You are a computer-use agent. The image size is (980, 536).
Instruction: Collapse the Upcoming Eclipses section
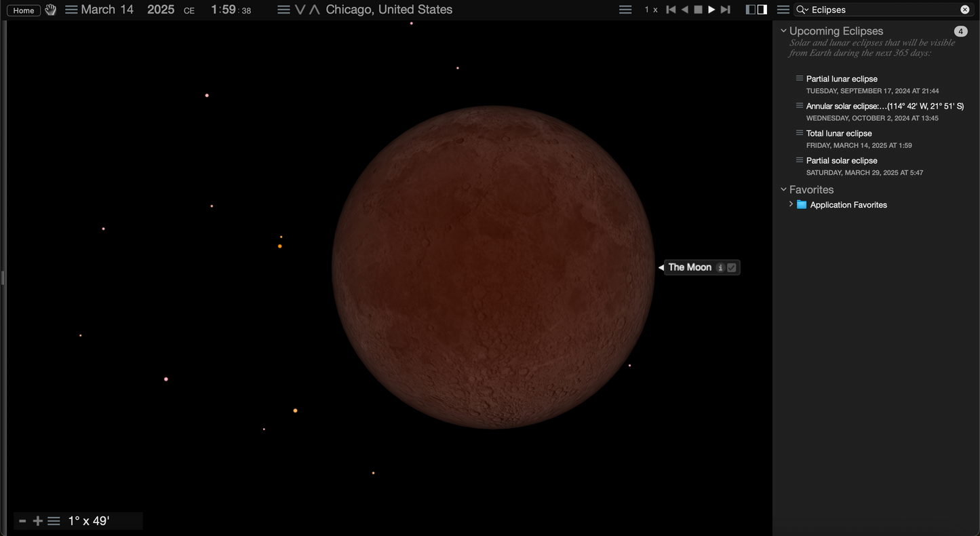tap(783, 31)
